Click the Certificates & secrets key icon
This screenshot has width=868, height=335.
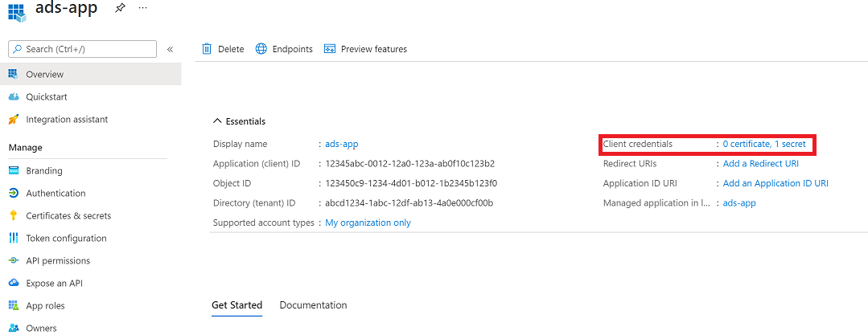[x=13, y=216]
